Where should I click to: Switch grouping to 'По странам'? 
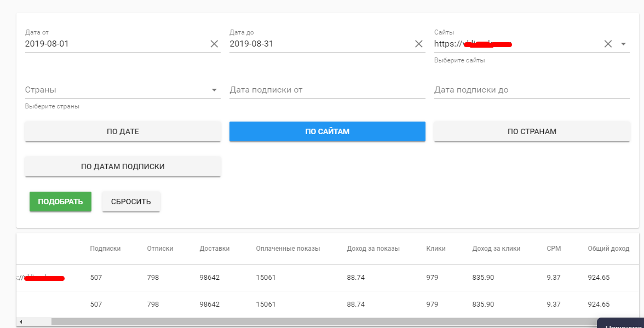531,131
